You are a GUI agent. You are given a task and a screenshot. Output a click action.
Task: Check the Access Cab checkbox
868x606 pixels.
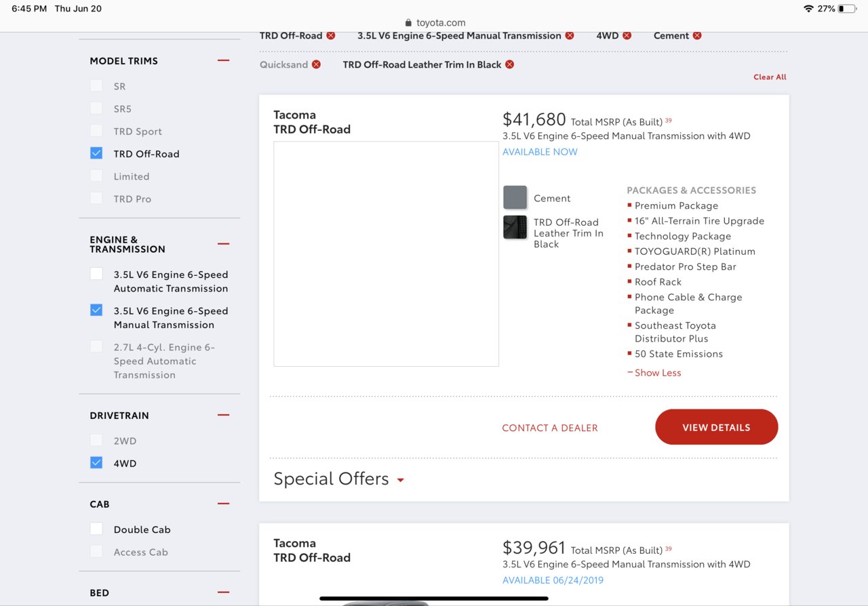[96, 552]
